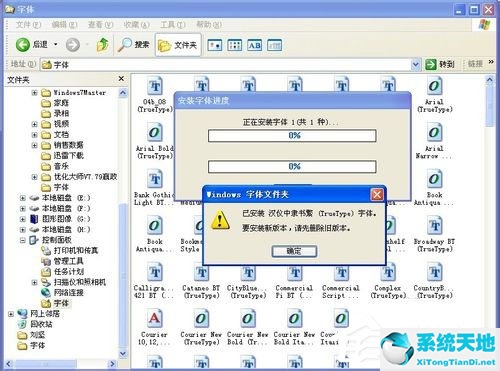This screenshot has width=500, height=371.
Task: Expand local disk (E:) tree node
Action: [22, 198]
